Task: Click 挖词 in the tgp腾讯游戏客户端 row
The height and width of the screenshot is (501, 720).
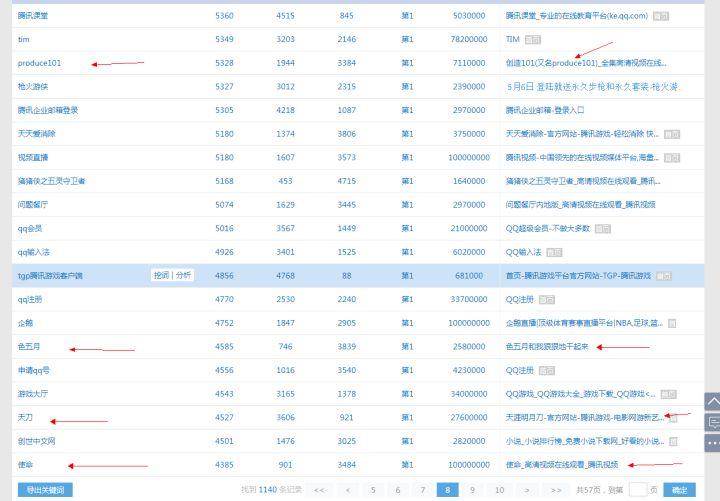Action: 161,275
